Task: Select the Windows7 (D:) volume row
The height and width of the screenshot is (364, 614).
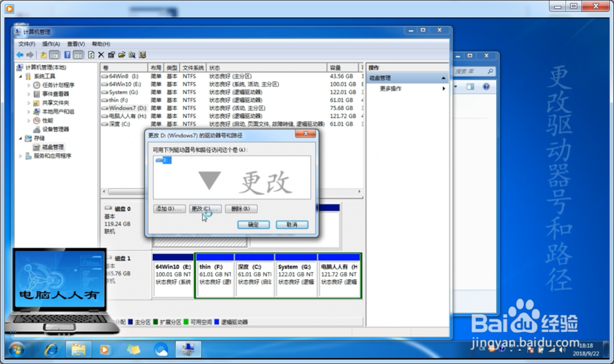Action: pos(231,108)
